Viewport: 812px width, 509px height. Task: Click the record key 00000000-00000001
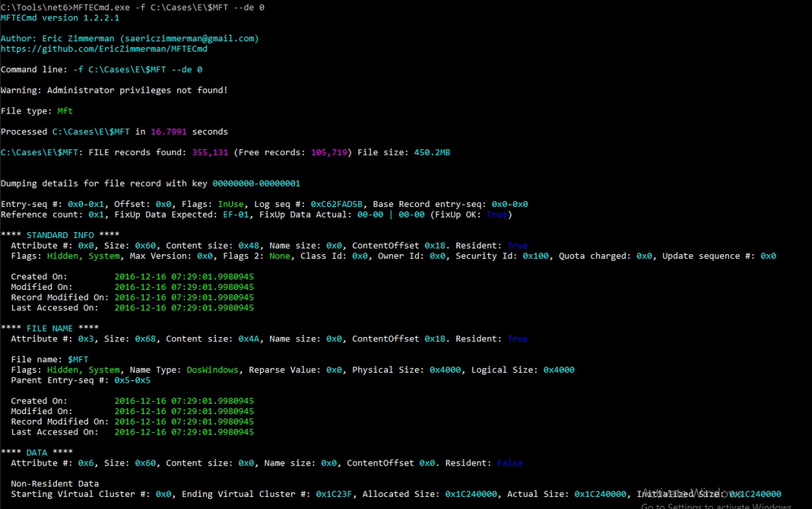(x=256, y=183)
